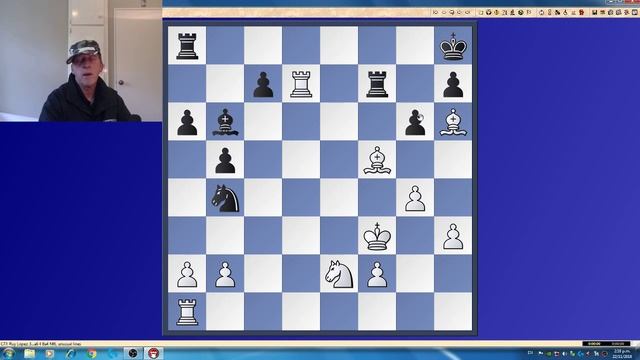Click the last icon at toolbar's far right
640x360 pixels.
pos(635,13)
